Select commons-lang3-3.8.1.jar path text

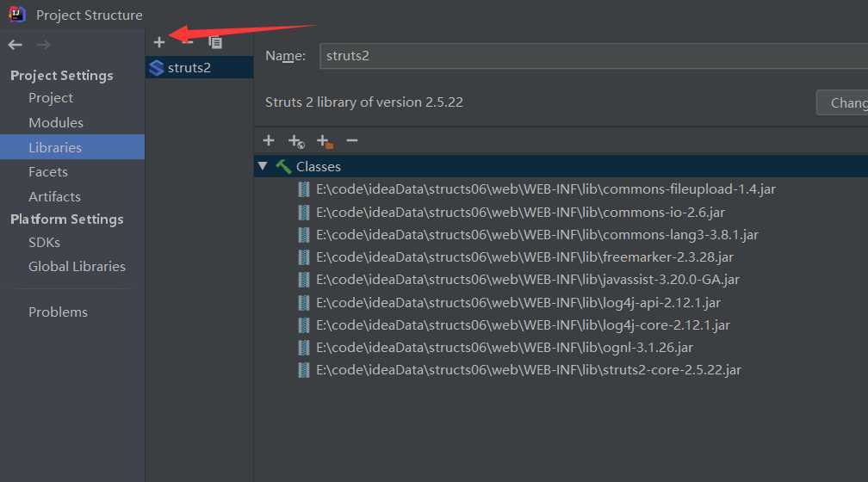[537, 235]
